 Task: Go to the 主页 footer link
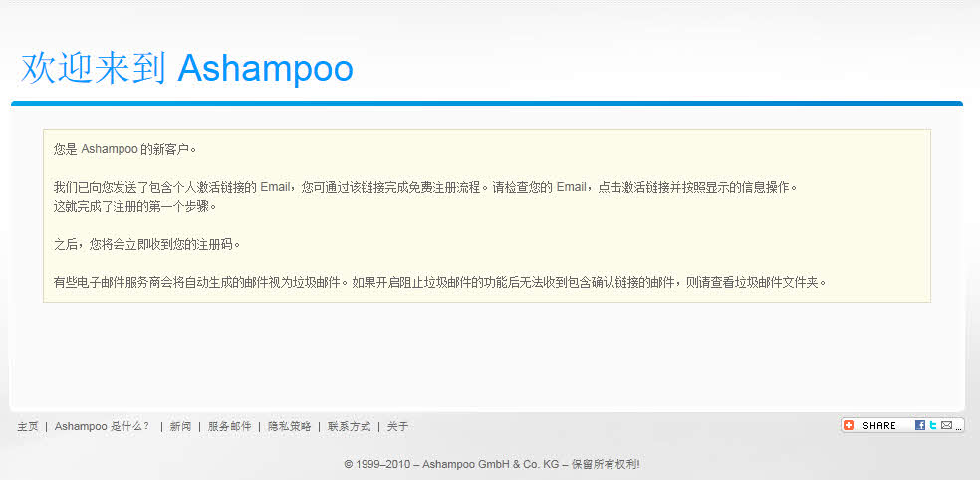(x=28, y=426)
